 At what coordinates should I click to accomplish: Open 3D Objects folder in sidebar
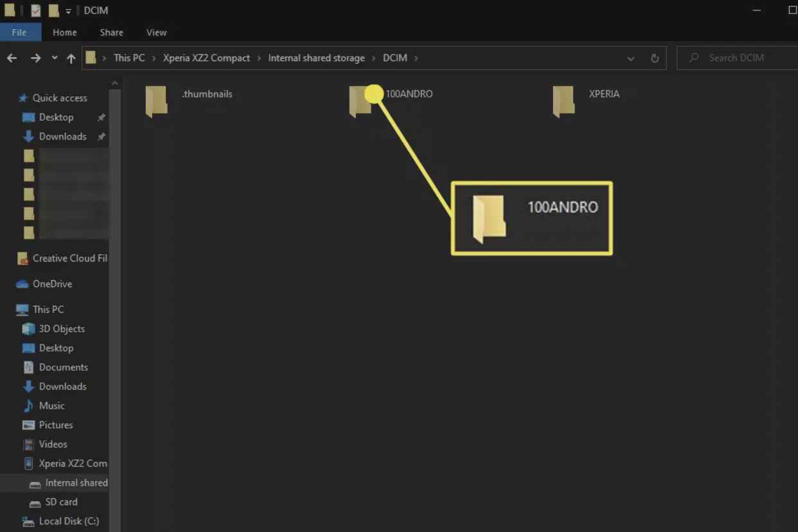(62, 329)
